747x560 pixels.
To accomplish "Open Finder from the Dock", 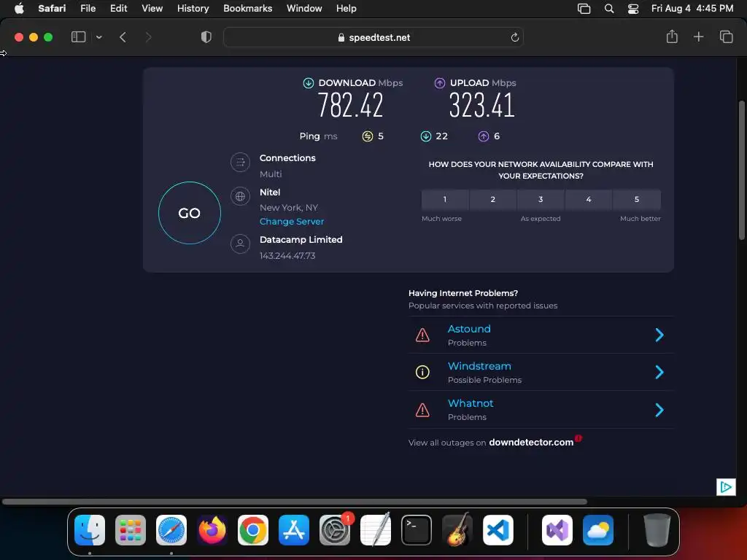I will point(90,530).
